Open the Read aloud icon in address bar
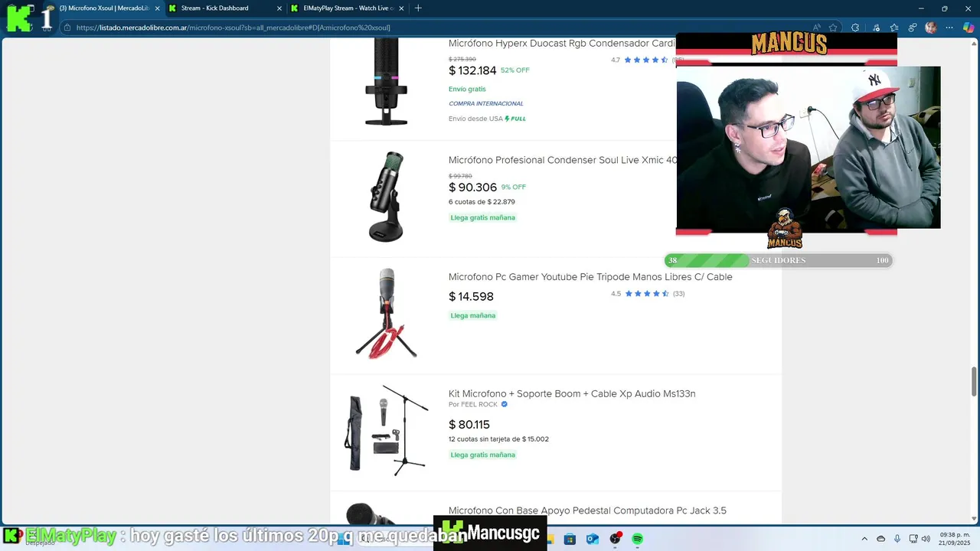The image size is (980, 551). click(x=817, y=28)
